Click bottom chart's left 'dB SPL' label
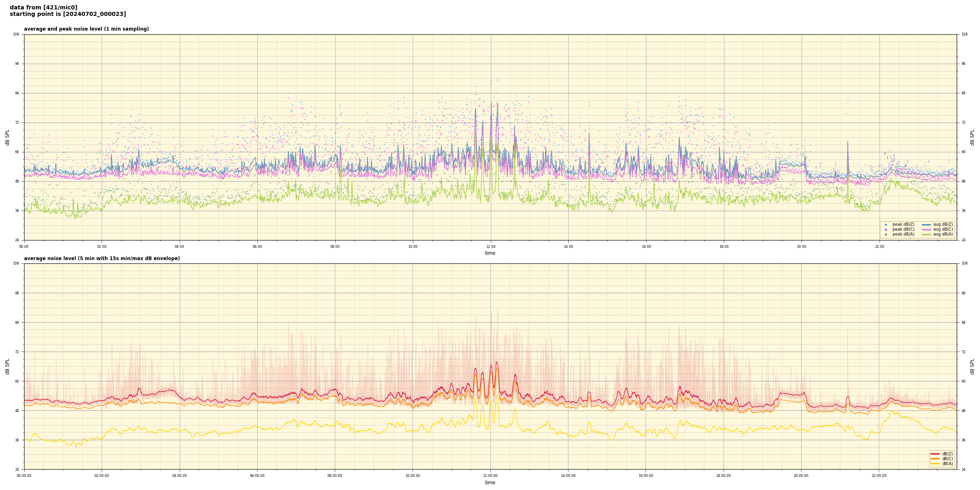The width and height of the screenshot is (980, 490). point(7,366)
